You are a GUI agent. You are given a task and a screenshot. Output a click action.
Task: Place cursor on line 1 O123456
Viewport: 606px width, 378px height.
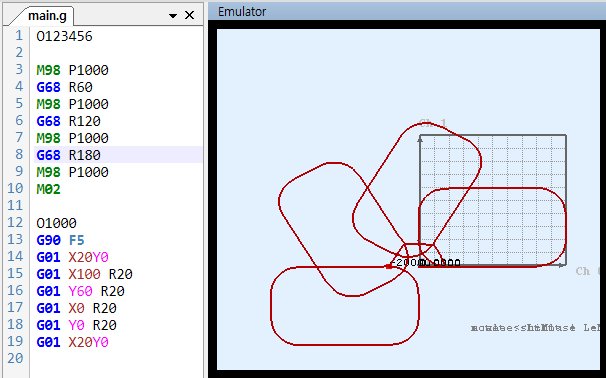(x=65, y=36)
